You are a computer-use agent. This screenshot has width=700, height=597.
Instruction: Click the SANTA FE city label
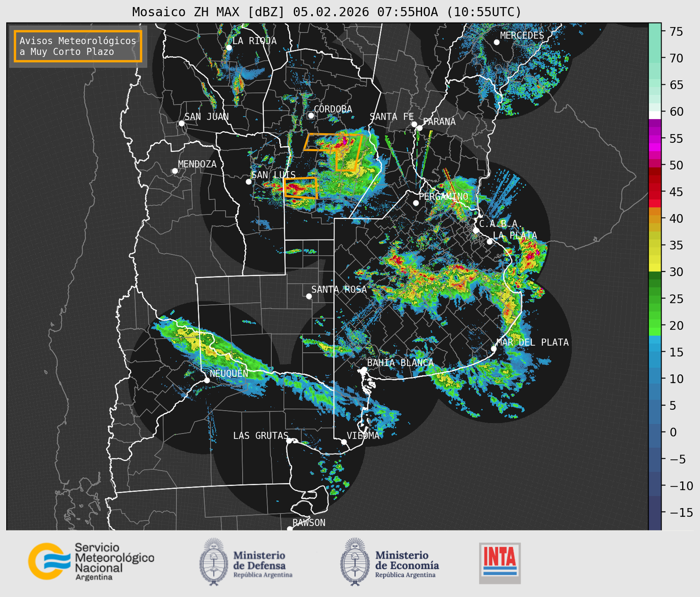[392, 117]
